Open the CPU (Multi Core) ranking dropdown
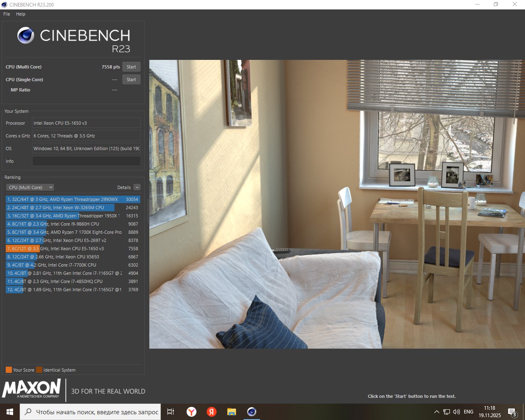The width and height of the screenshot is (525, 420). click(x=30, y=187)
